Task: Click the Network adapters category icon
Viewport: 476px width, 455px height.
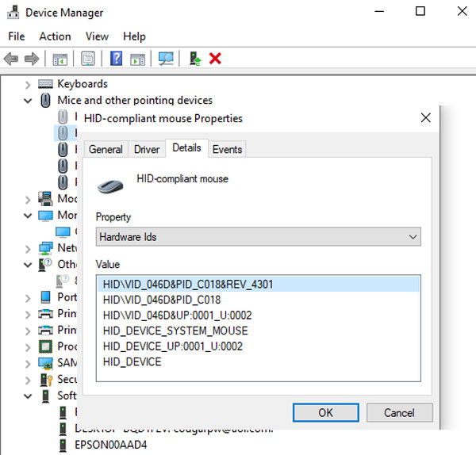Action: 45,248
